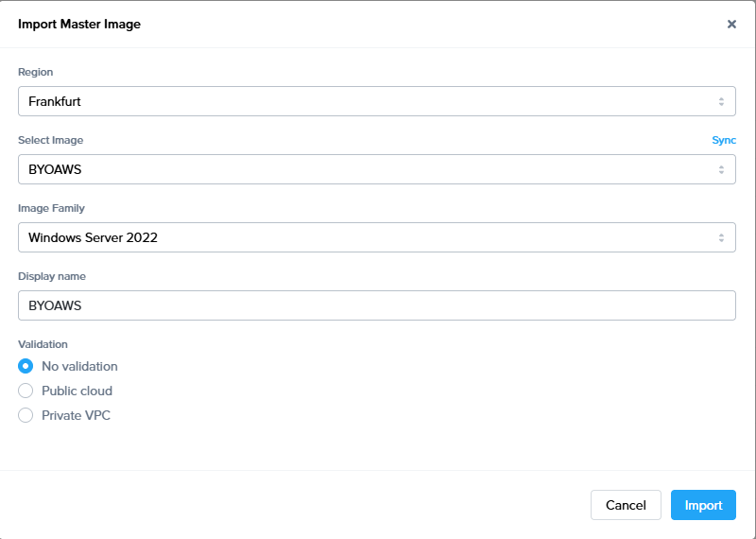
Task: Enable the Private VPC validation option
Action: pyautogui.click(x=26, y=415)
